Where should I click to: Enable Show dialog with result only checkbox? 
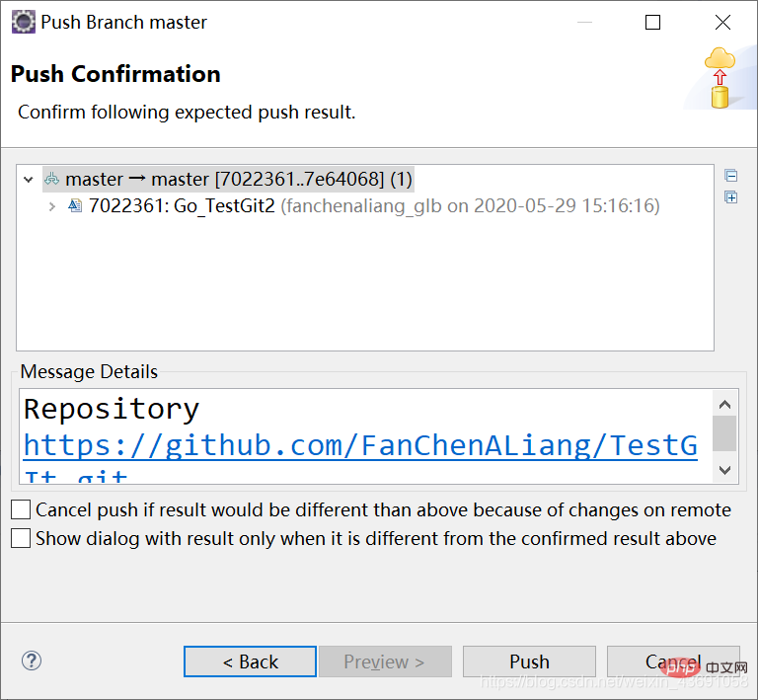point(21,538)
